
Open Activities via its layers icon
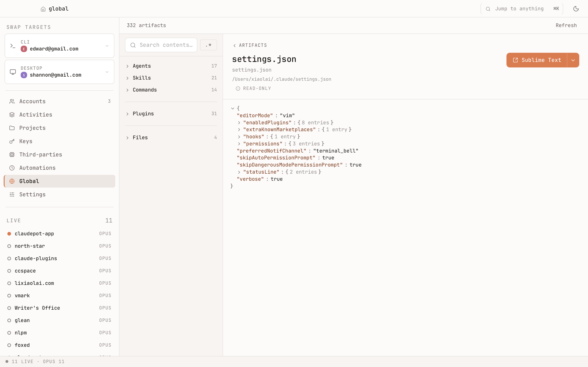[x=12, y=114]
